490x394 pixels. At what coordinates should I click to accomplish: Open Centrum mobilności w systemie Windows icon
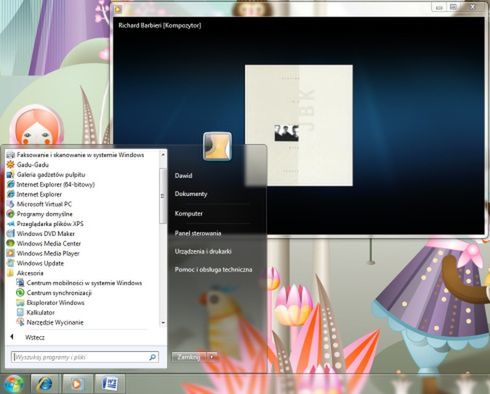[x=20, y=283]
